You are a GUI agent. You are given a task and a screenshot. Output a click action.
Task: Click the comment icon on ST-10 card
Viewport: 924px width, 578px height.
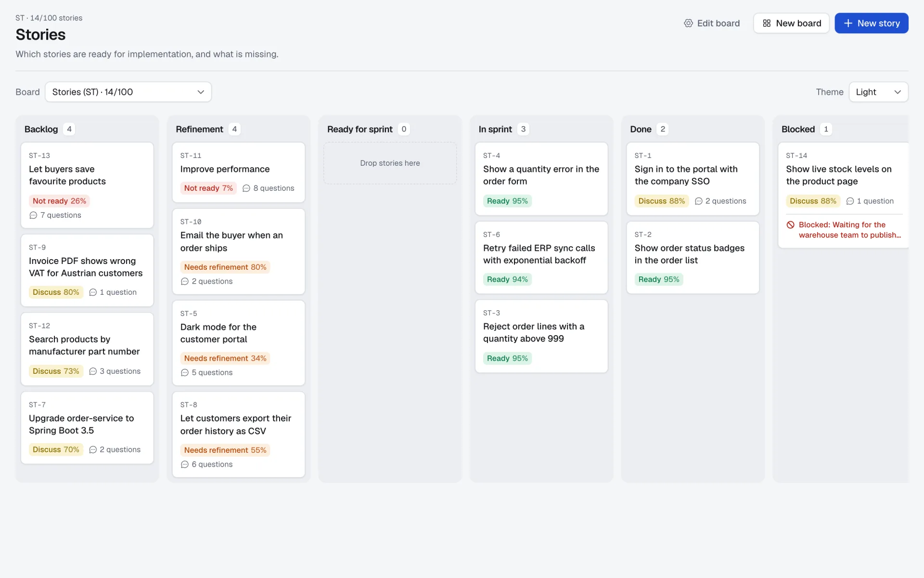[185, 281]
